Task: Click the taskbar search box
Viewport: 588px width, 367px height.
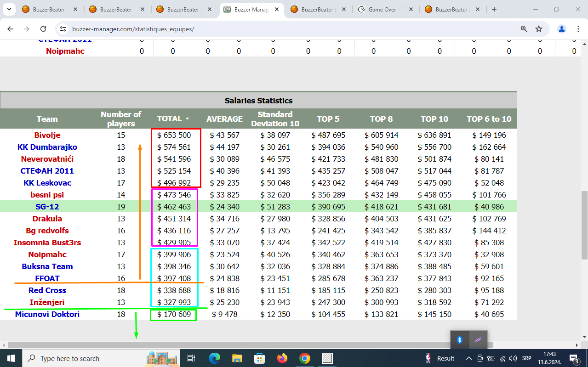Action: (101, 358)
